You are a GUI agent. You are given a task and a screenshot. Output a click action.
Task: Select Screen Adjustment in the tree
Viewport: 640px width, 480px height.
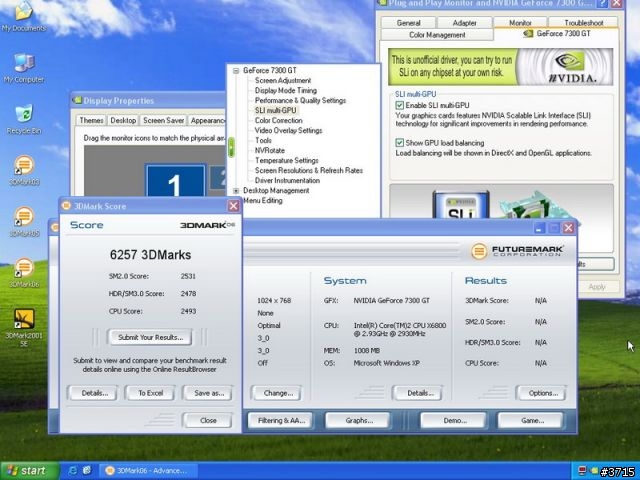click(x=283, y=80)
